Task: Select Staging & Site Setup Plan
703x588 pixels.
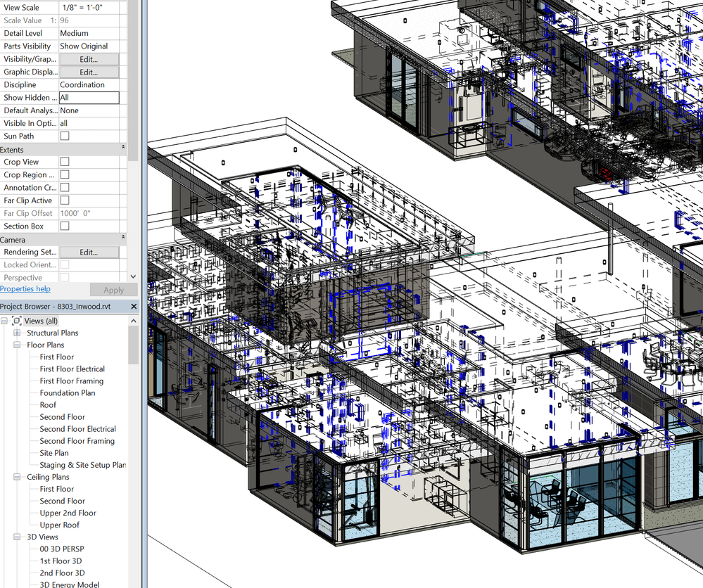Action: (x=82, y=465)
